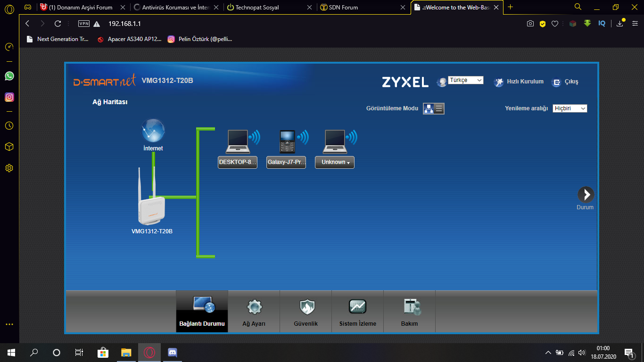Click the green download arrow extension icon
The height and width of the screenshot is (362, 644).
click(x=587, y=23)
